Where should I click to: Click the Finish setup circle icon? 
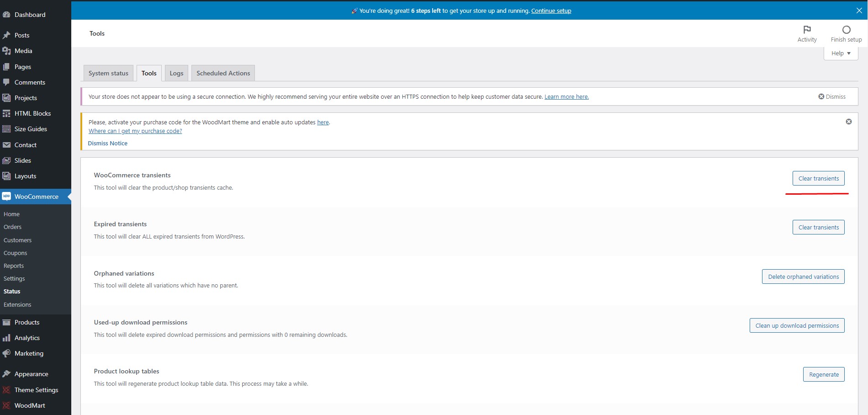click(x=847, y=30)
